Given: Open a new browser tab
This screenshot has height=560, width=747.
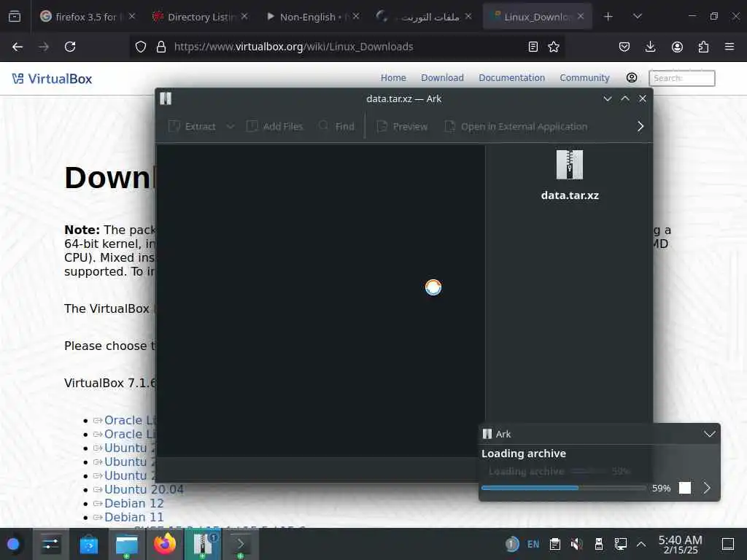Looking at the screenshot, I should tap(608, 17).
